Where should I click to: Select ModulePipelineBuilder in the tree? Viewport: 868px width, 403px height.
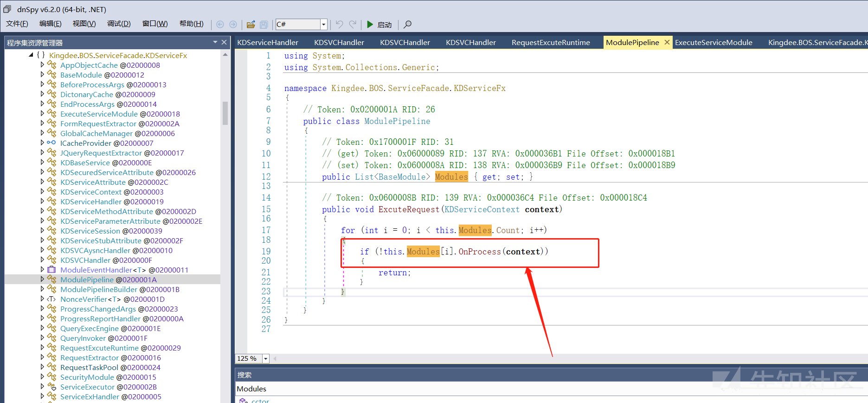120,289
